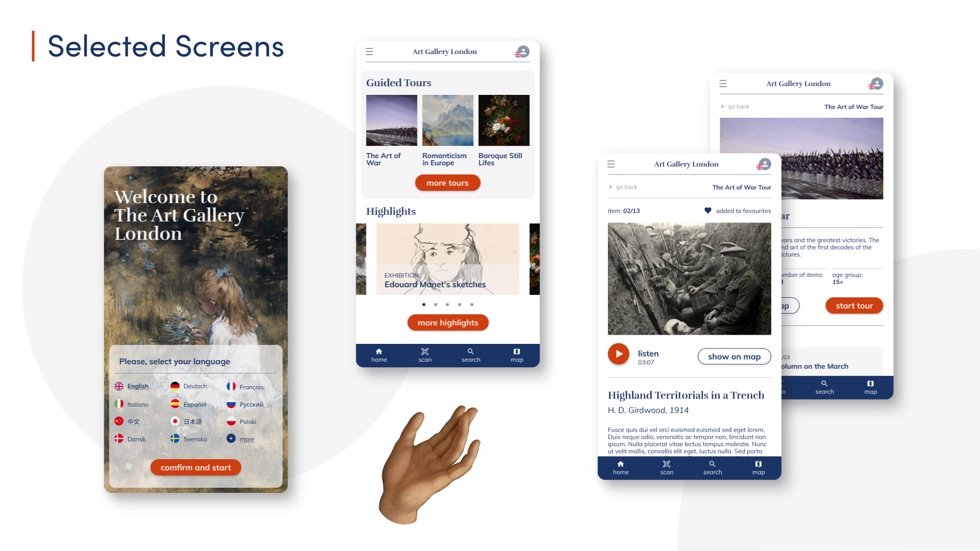Click 'more highlights' button on home screen

[448, 322]
